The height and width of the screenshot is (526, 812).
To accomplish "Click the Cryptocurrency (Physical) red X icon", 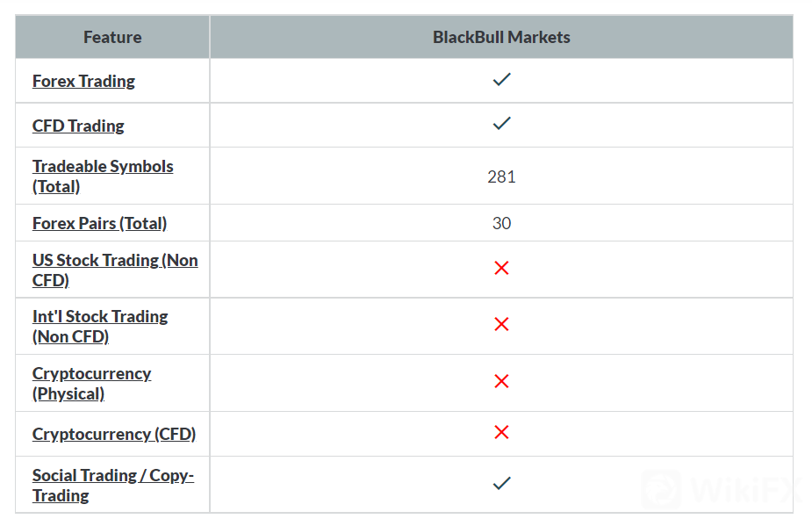I will pyautogui.click(x=501, y=382).
